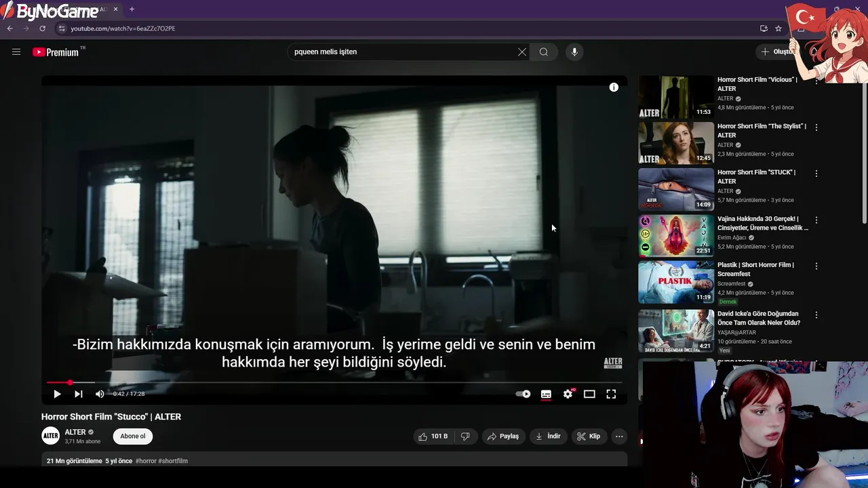Open options menu for Plastik video

[x=816, y=266]
